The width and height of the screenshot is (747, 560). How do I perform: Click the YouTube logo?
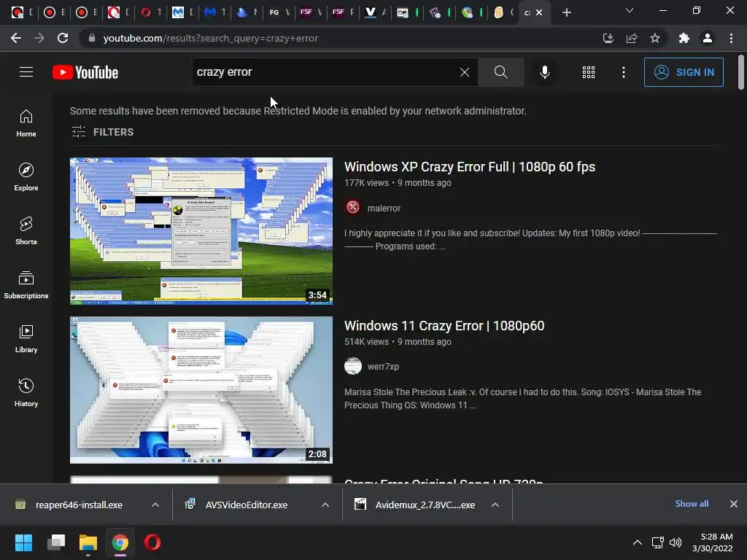tap(85, 72)
